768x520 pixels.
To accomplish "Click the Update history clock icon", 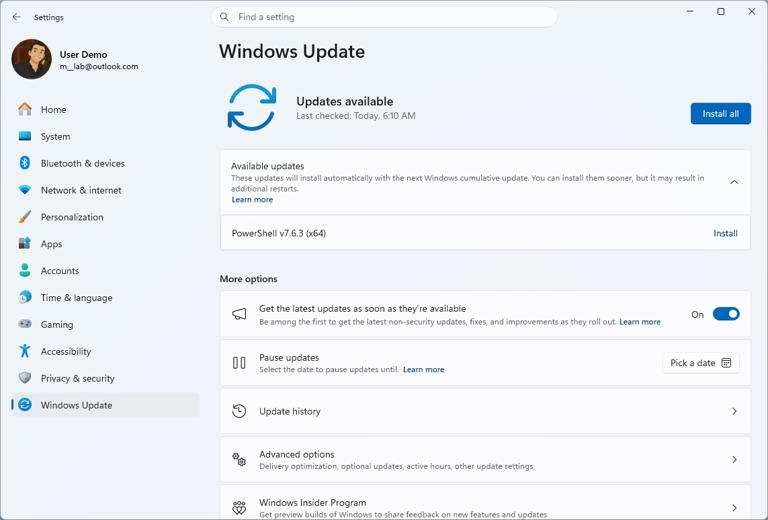I will pyautogui.click(x=239, y=411).
